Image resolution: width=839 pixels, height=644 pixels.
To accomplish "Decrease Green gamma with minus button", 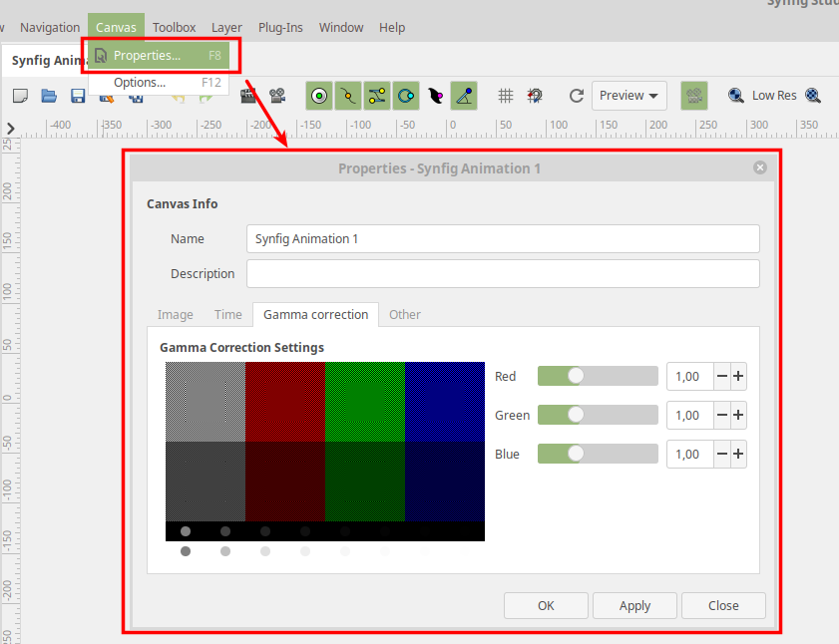I will point(722,415).
